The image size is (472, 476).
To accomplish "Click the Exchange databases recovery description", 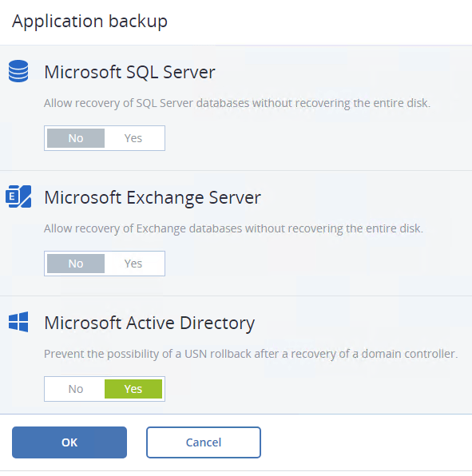I will coord(233,228).
